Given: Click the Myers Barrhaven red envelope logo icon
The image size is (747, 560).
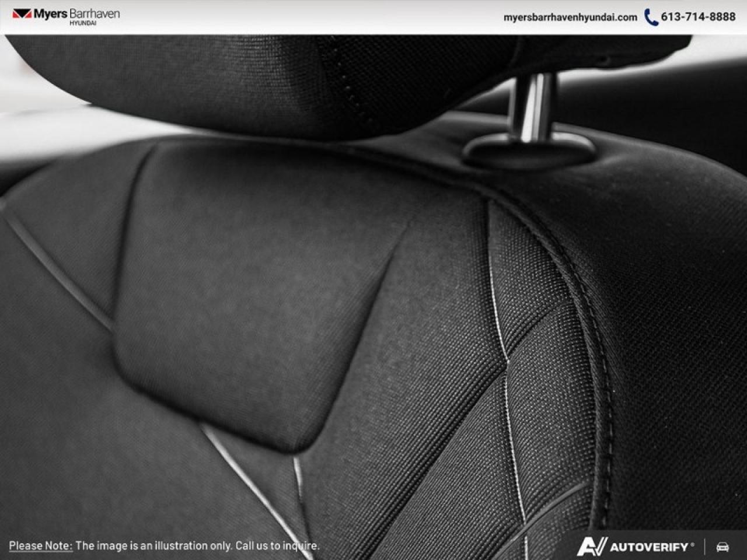Looking at the screenshot, I should (x=21, y=14).
